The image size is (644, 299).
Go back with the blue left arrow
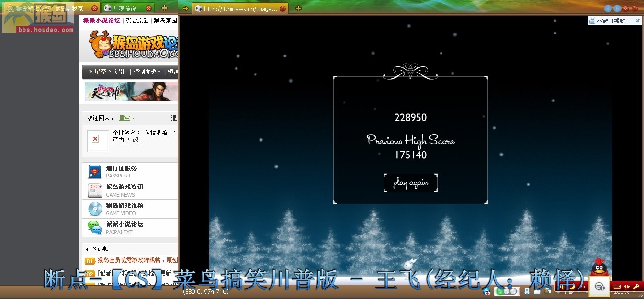608,9
